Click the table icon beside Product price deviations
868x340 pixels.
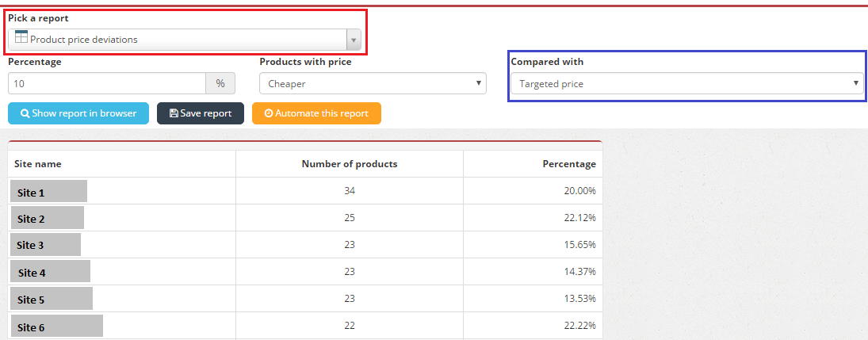[x=21, y=37]
